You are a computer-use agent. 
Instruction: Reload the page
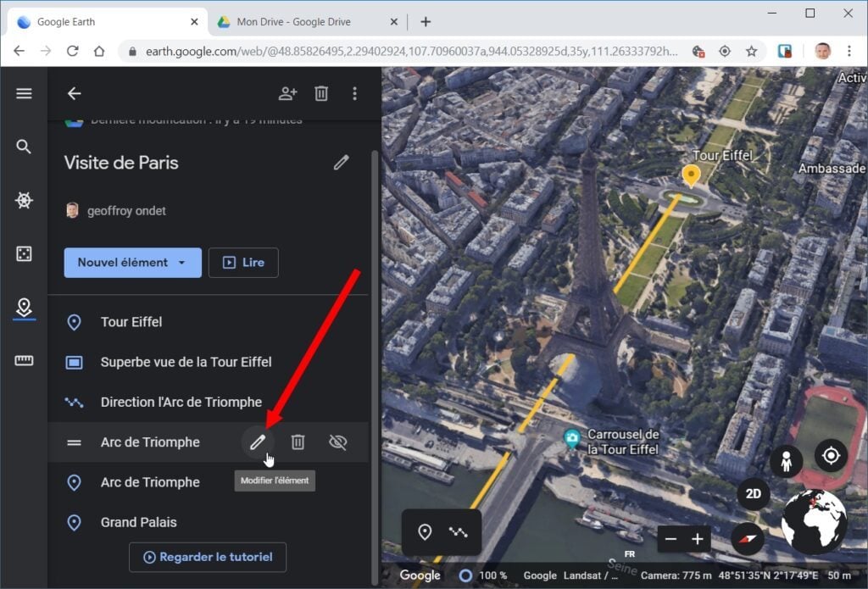[x=73, y=51]
